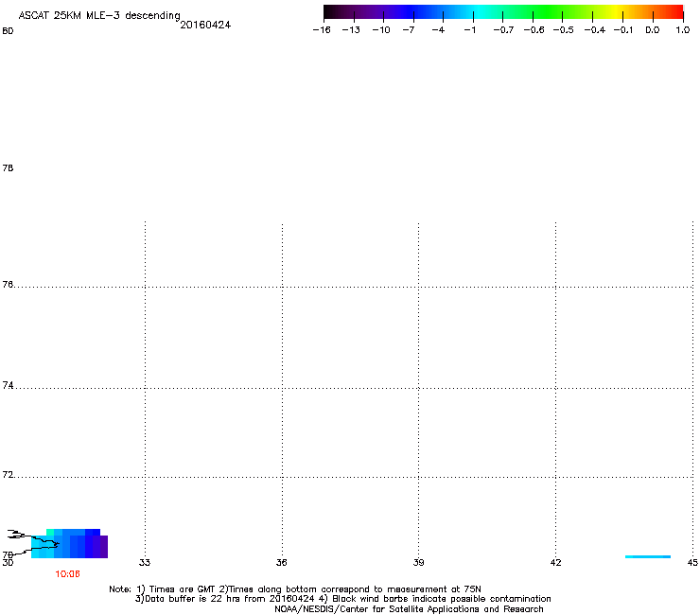Select the 20160424 date label

pos(205,25)
